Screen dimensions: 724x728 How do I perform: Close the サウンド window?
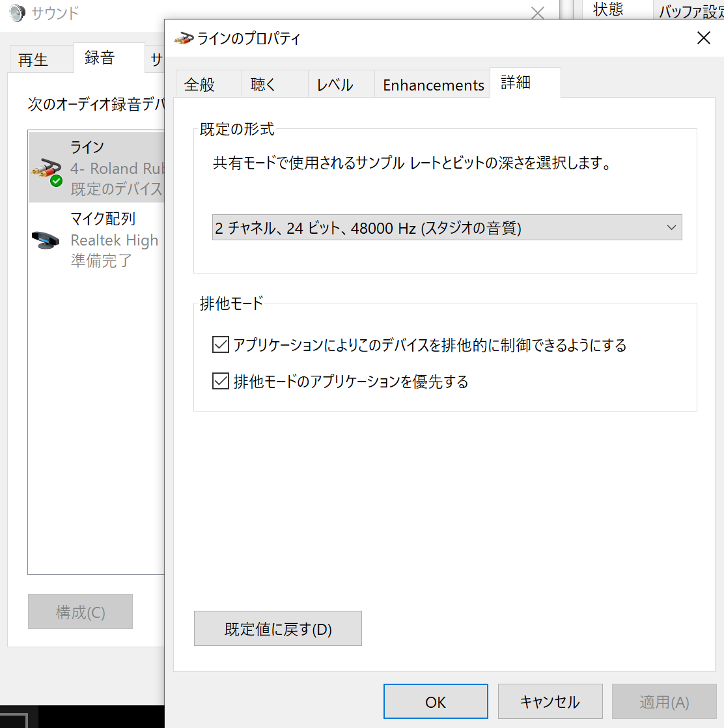(x=537, y=13)
